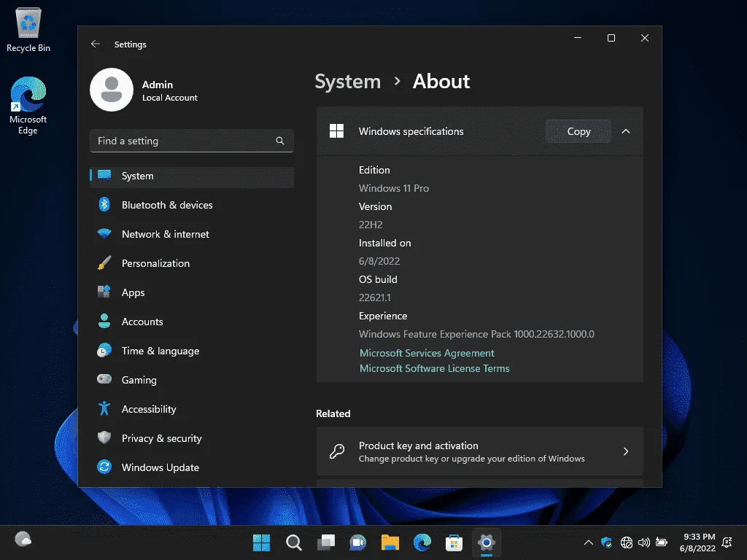The width and height of the screenshot is (747, 560).
Task: Click the Windows 11 Pro edition value
Action: (393, 188)
